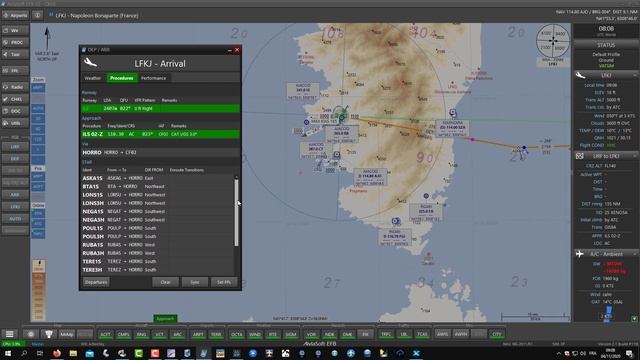This screenshot has height=360, width=640.
Task: Open the Radio sidebar button
Action: click(x=15, y=87)
